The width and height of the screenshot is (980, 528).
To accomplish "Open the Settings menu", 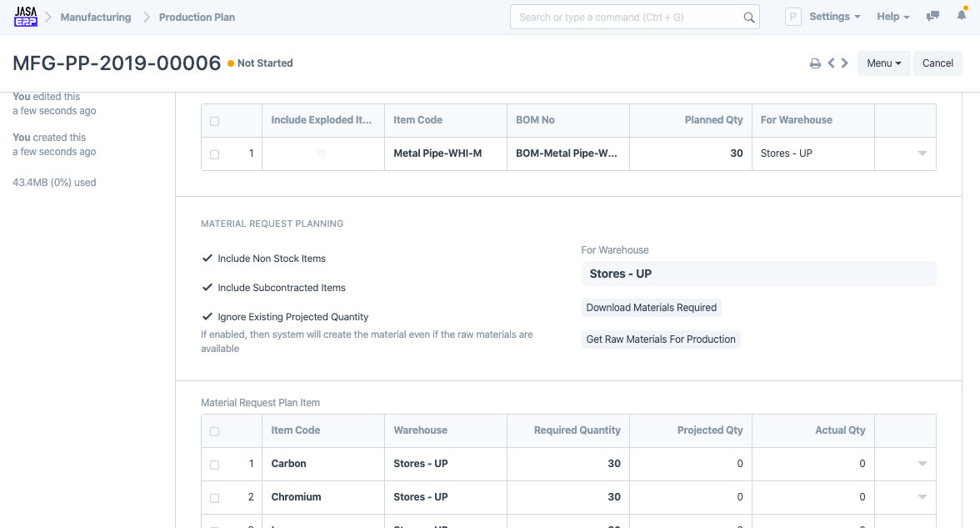I will point(834,17).
